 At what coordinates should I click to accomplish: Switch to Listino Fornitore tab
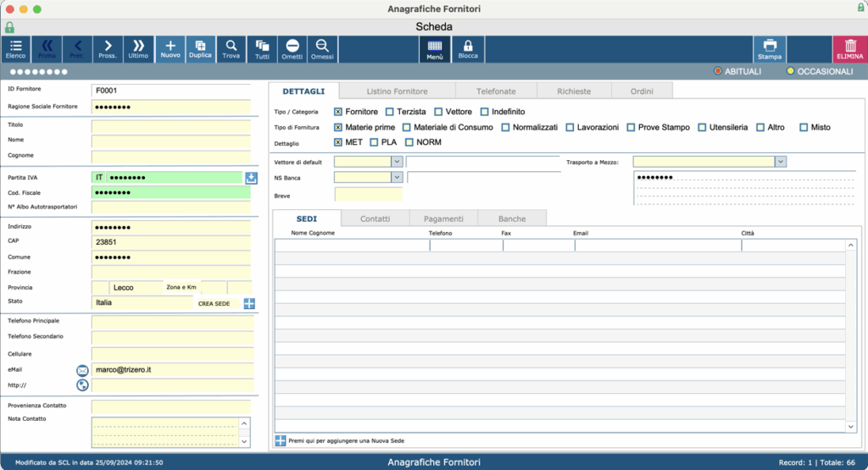[397, 91]
